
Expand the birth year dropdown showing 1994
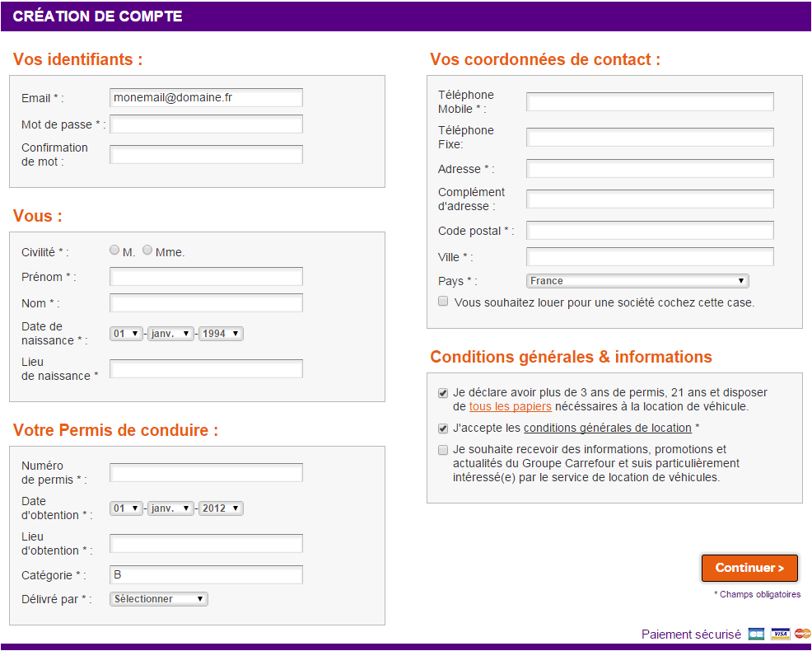pyautogui.click(x=221, y=334)
